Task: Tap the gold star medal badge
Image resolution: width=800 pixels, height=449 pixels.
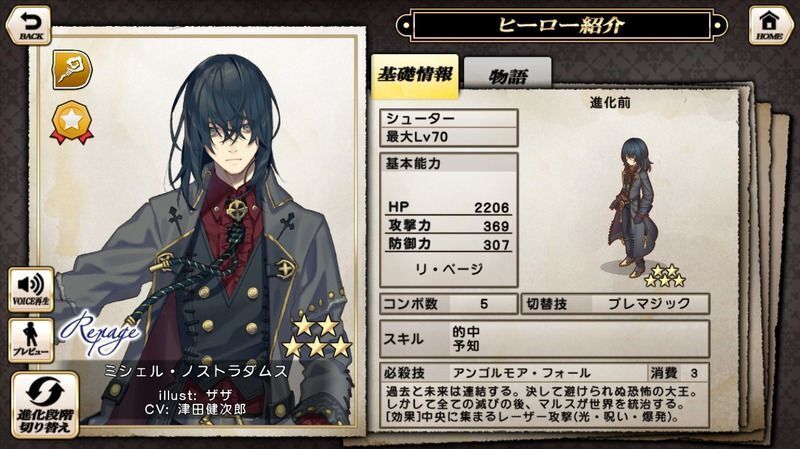Action: tap(71, 122)
